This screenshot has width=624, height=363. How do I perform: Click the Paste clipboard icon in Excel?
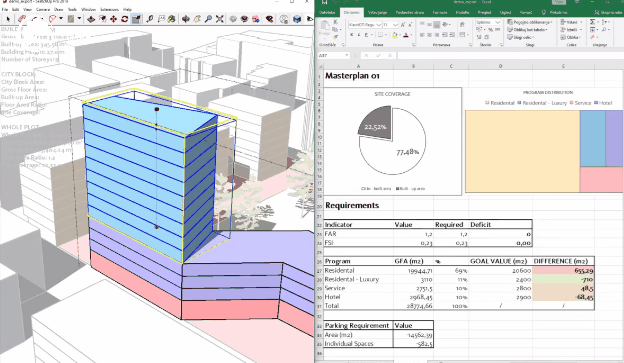click(325, 26)
